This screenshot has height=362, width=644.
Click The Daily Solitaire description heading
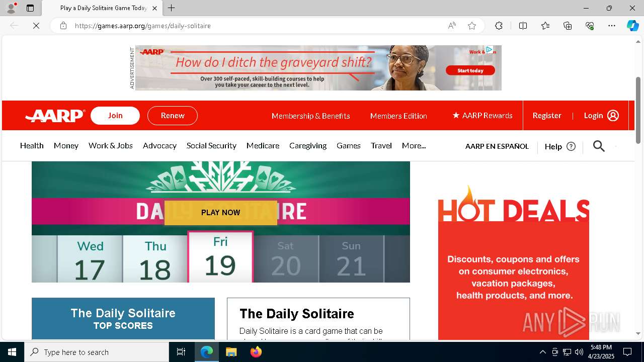coord(297,314)
